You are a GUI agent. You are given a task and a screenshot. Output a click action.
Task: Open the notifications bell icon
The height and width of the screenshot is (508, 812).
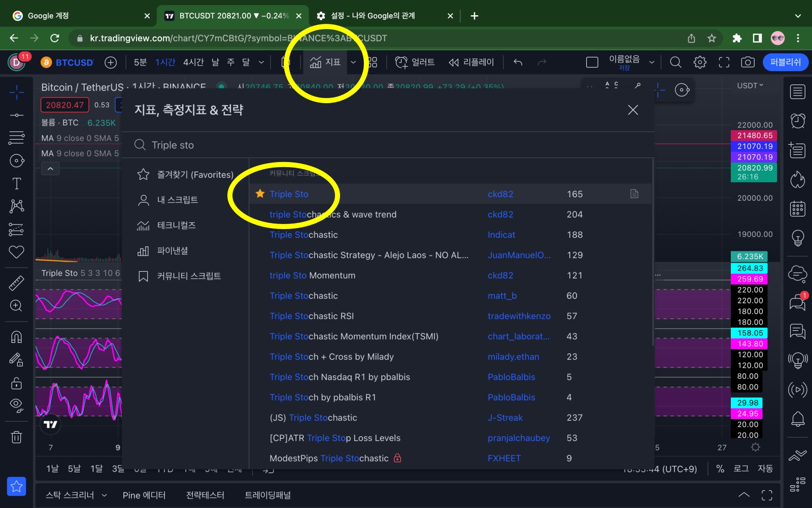[x=797, y=419]
